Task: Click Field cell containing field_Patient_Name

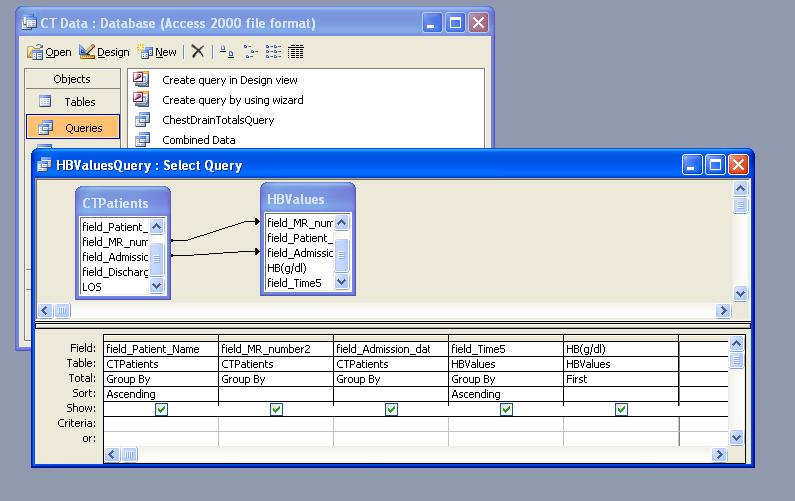Action: pos(161,349)
